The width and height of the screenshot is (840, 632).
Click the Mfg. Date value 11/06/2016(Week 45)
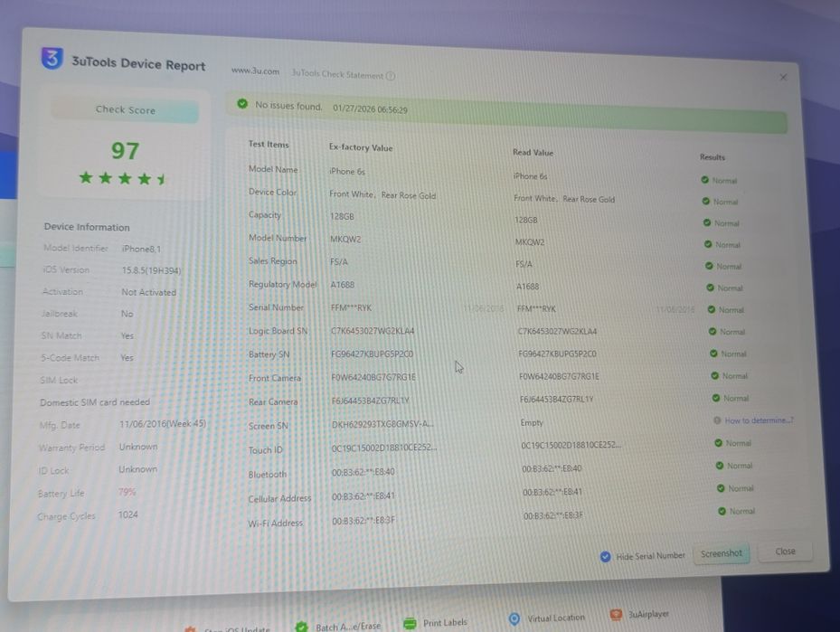point(163,424)
